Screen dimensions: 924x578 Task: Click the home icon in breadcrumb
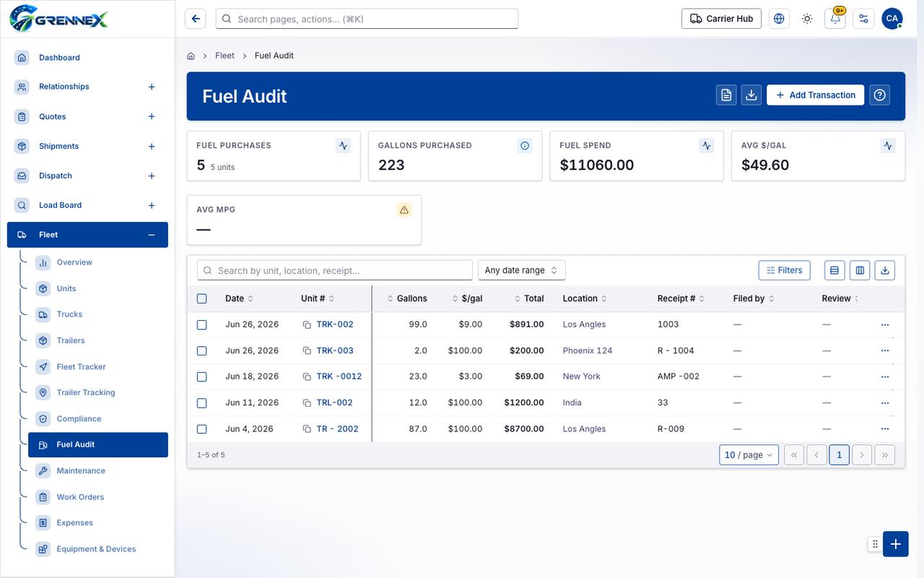[x=191, y=56]
